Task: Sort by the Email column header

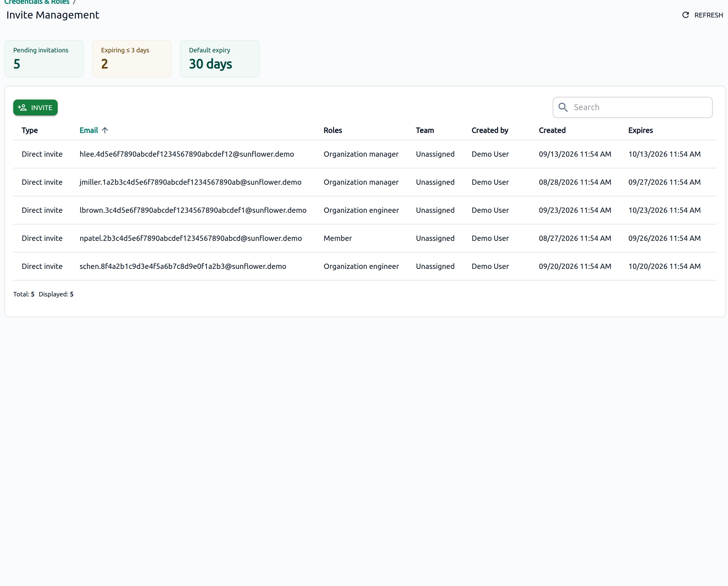Action: pos(89,130)
